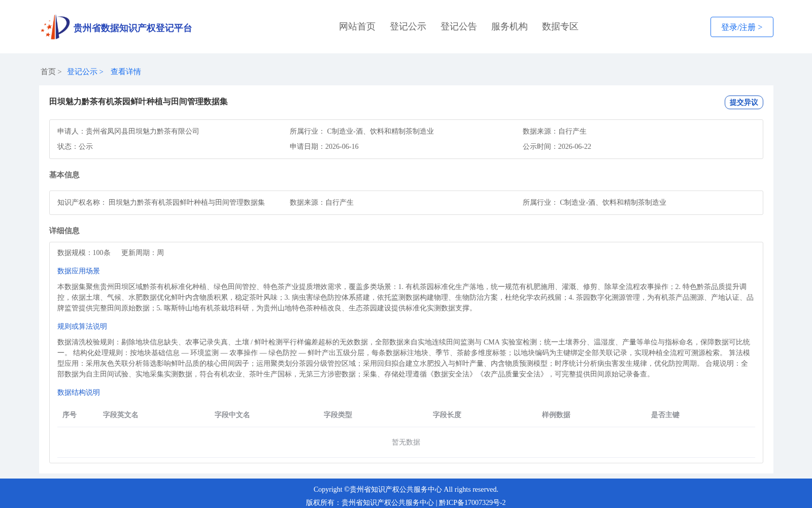This screenshot has width=812, height=508.
Task: Click the 字段类型 column header
Action: click(338, 415)
